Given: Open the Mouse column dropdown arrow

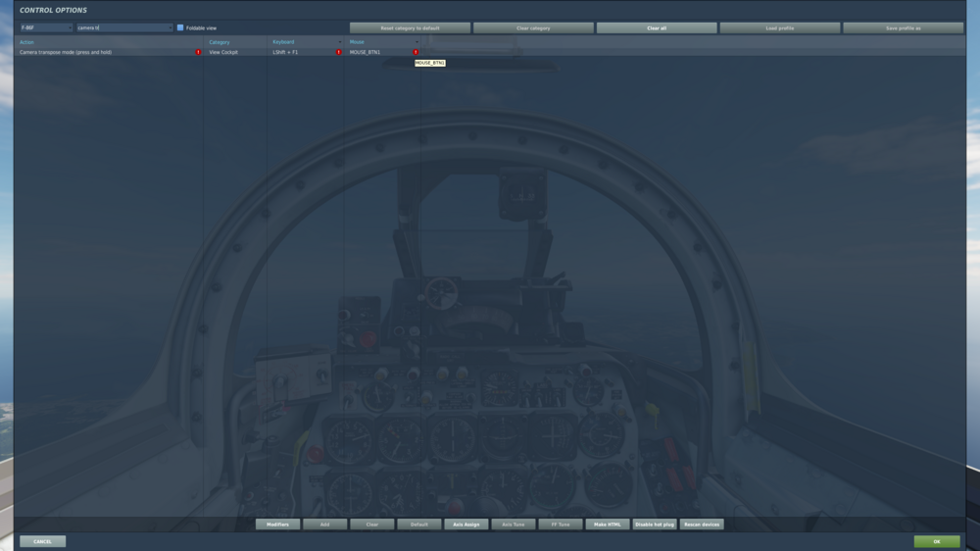Looking at the screenshot, I should 416,42.
